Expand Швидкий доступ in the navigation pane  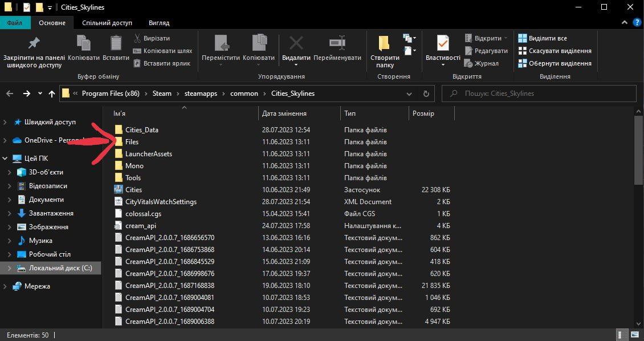pyautogui.click(x=5, y=122)
